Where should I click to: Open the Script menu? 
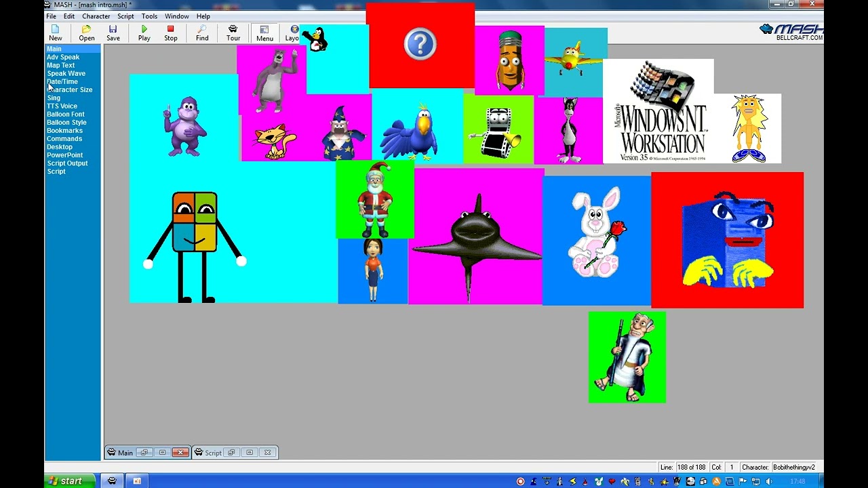[125, 16]
